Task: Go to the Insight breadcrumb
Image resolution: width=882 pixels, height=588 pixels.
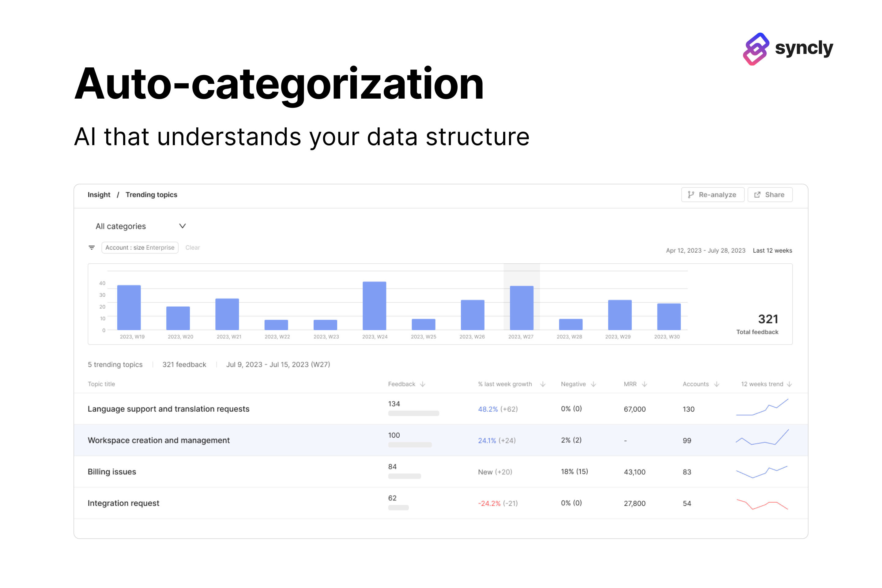Action: [x=99, y=195]
